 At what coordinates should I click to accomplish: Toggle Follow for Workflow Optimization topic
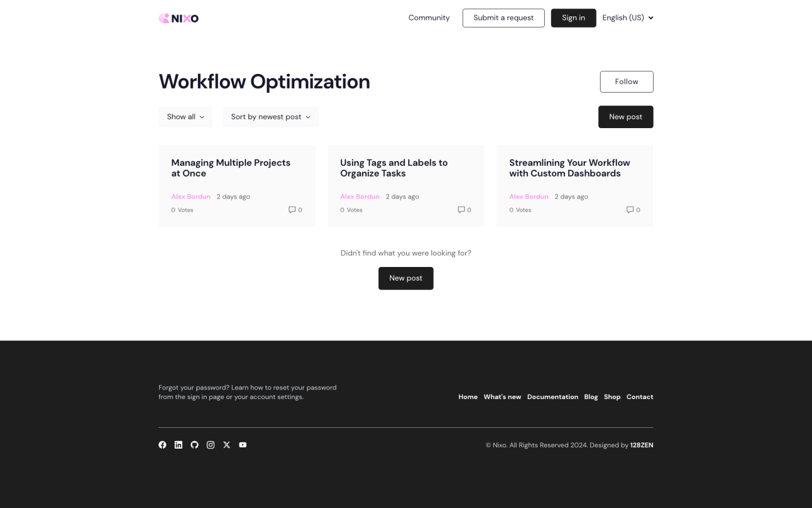tap(626, 82)
